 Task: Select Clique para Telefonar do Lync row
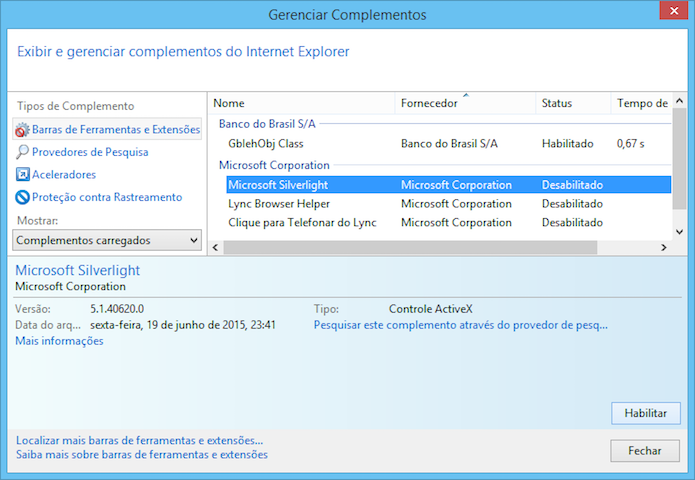pos(302,223)
